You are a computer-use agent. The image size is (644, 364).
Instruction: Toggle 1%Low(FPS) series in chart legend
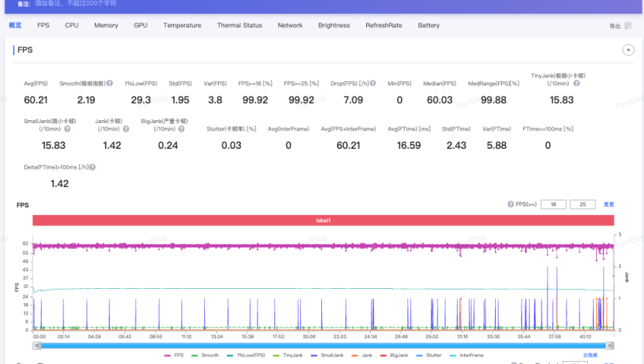pos(245,355)
